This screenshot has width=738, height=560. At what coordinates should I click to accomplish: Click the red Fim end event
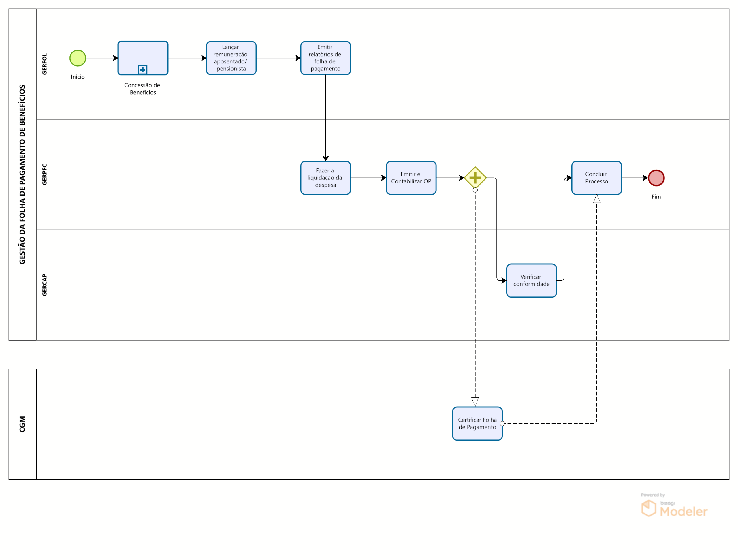[656, 178]
